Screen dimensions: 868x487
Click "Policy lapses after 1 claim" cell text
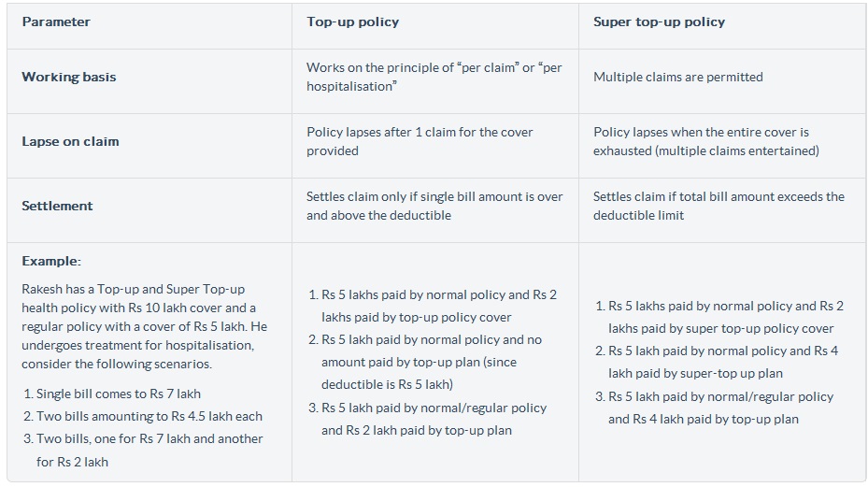click(420, 141)
